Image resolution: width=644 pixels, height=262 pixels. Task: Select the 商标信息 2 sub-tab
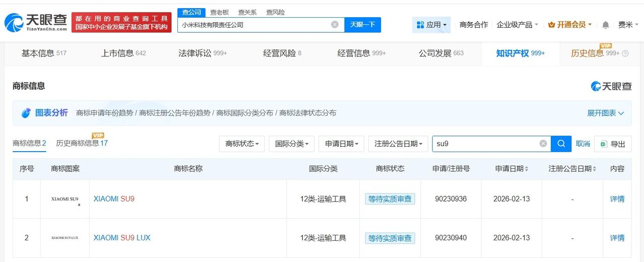click(x=29, y=143)
